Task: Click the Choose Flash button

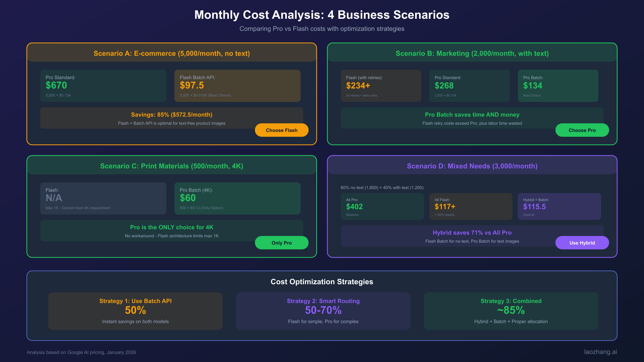Action: coord(281,130)
